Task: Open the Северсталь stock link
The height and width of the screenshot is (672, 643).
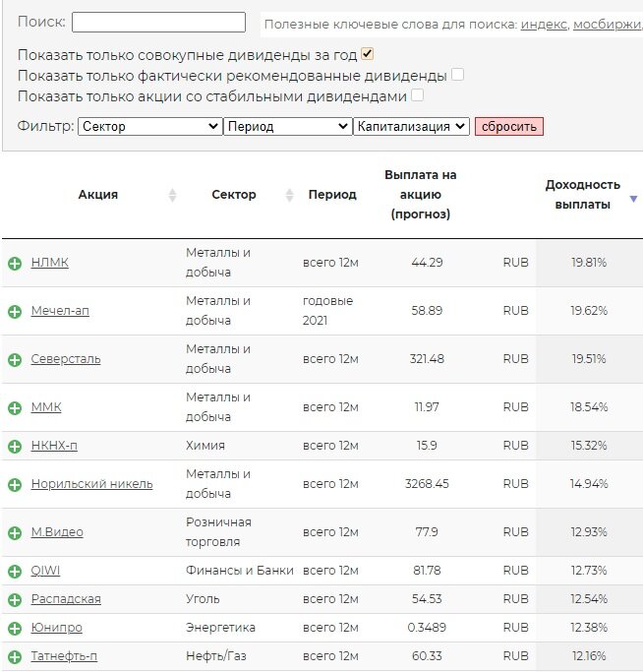Action: pyautogui.click(x=66, y=359)
